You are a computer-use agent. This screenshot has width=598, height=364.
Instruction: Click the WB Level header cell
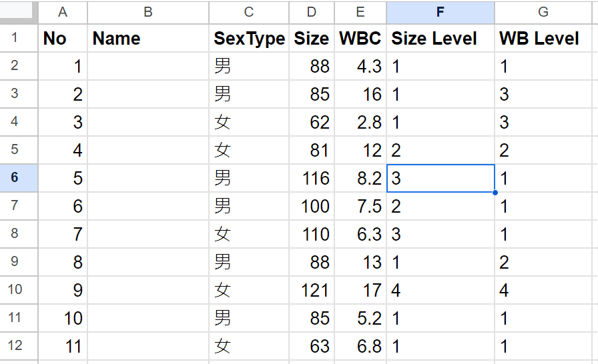point(543,39)
